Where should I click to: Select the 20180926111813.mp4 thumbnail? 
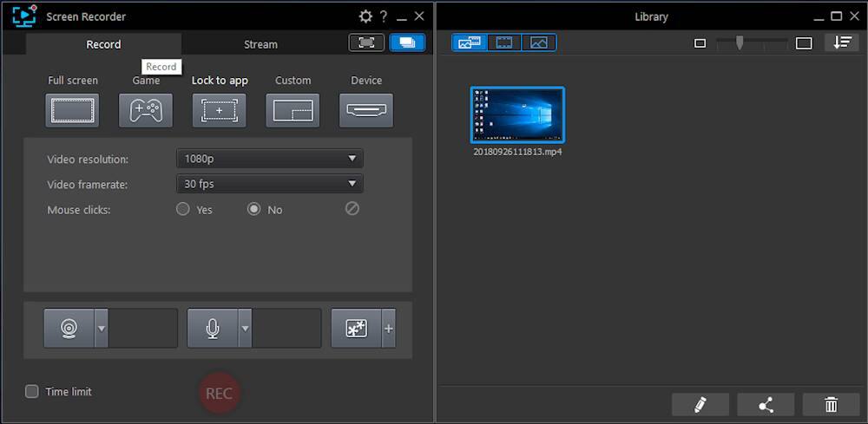click(x=517, y=114)
